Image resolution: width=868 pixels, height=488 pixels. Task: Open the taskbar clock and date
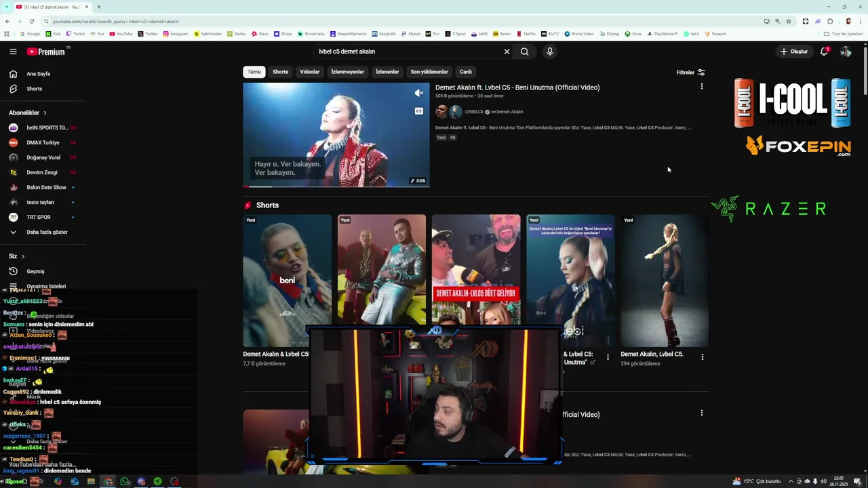coord(838,481)
